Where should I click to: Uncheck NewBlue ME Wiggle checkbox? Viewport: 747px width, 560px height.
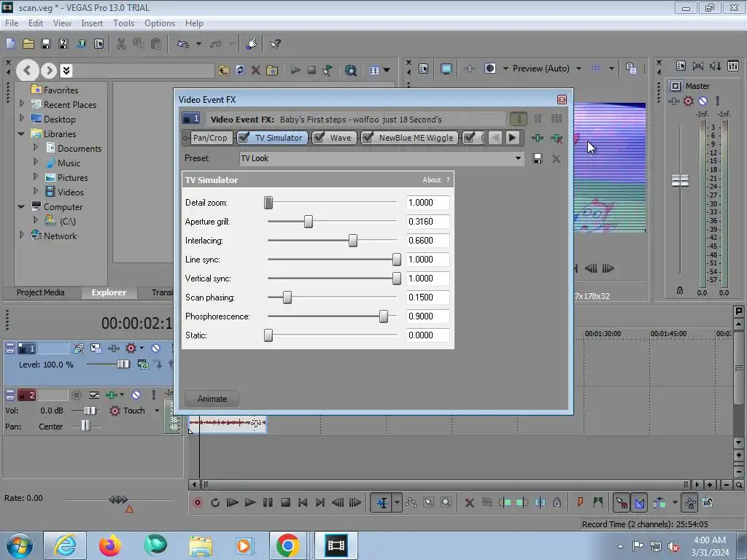(x=368, y=138)
